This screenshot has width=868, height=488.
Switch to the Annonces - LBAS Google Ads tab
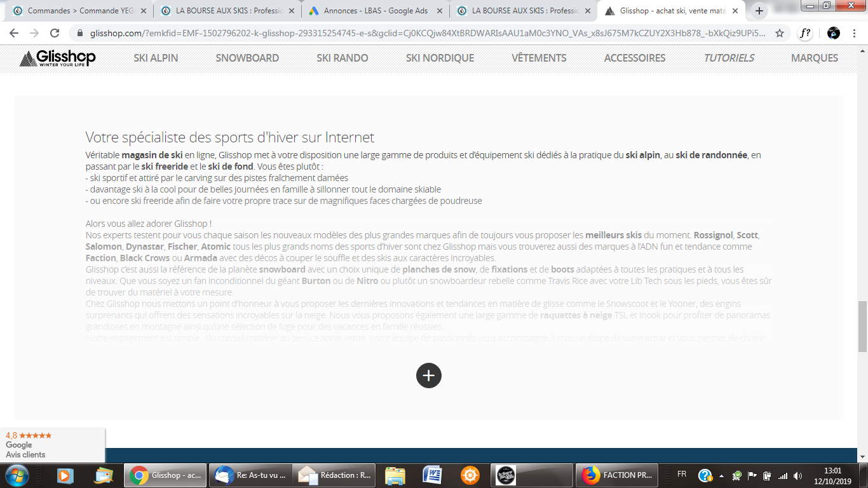375,11
